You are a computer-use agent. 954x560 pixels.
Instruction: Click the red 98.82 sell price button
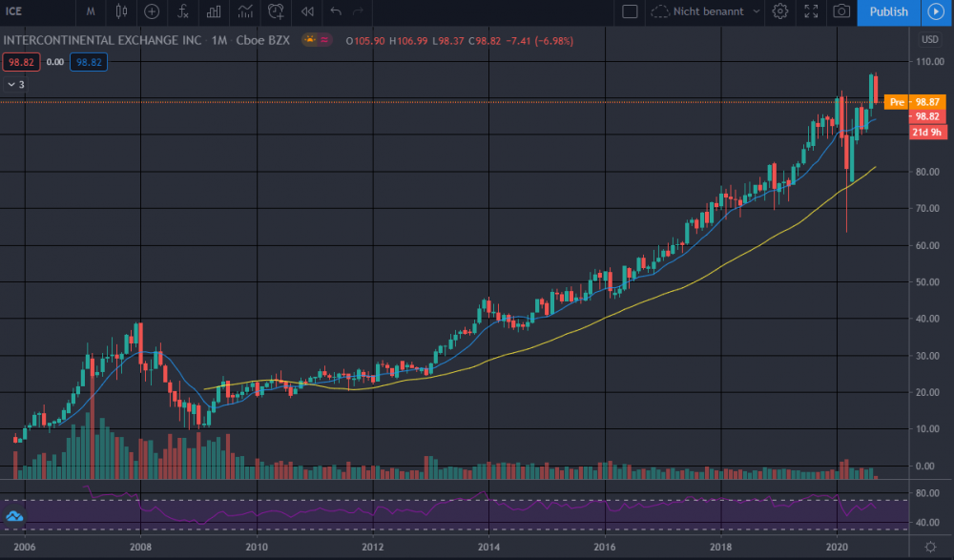pos(21,62)
